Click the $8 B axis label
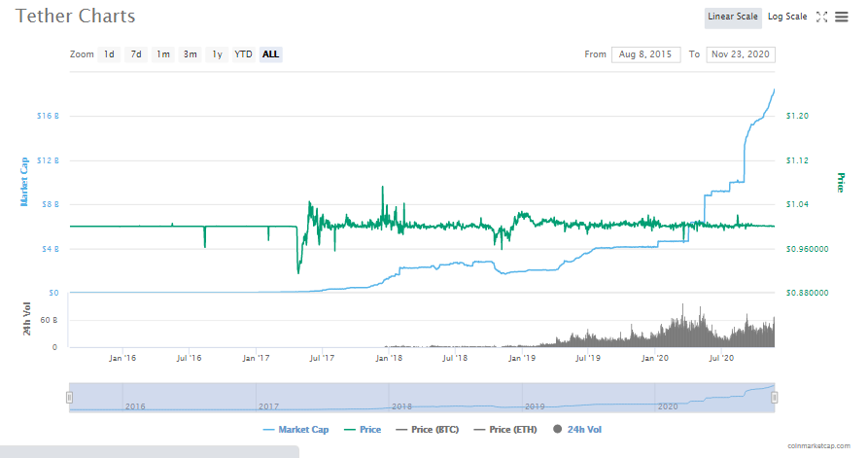This screenshot has width=868, height=458. click(49, 204)
